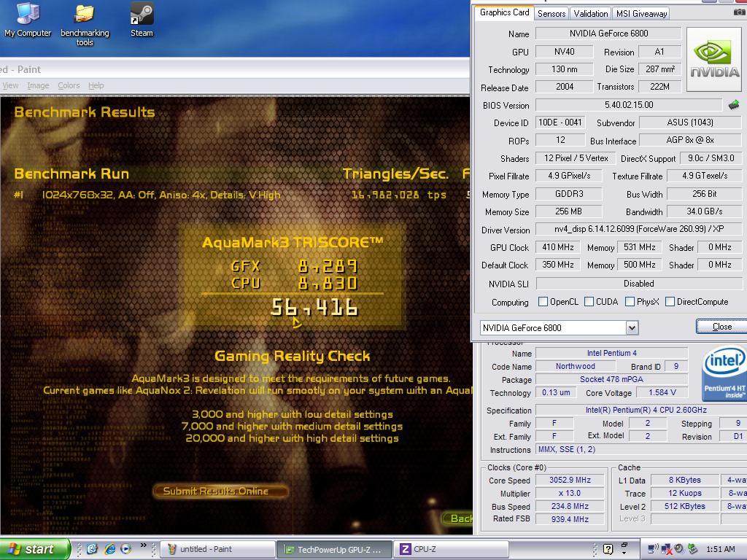Click the taskbar clock showing 1:51 AM
The width and height of the screenshot is (747, 560).
720,549
